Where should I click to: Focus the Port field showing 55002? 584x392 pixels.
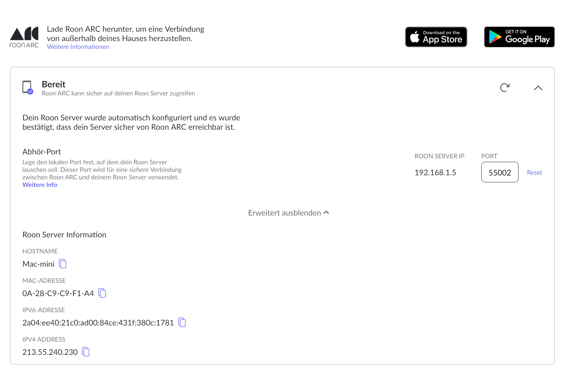(500, 172)
